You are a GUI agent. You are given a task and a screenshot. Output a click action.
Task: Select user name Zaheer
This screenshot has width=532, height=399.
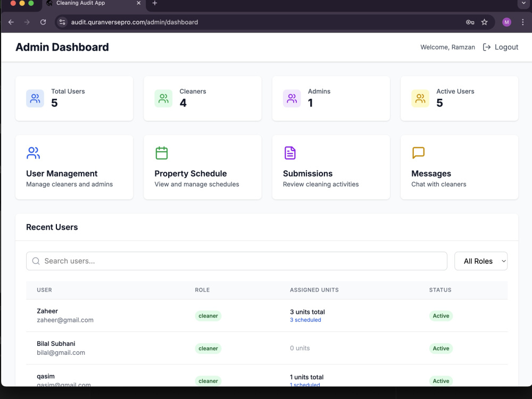click(47, 311)
